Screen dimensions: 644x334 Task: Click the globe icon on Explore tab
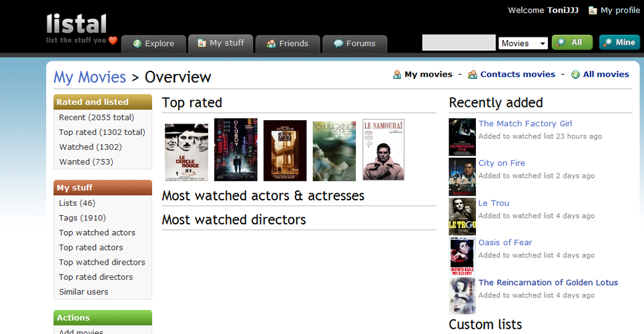coord(137,43)
